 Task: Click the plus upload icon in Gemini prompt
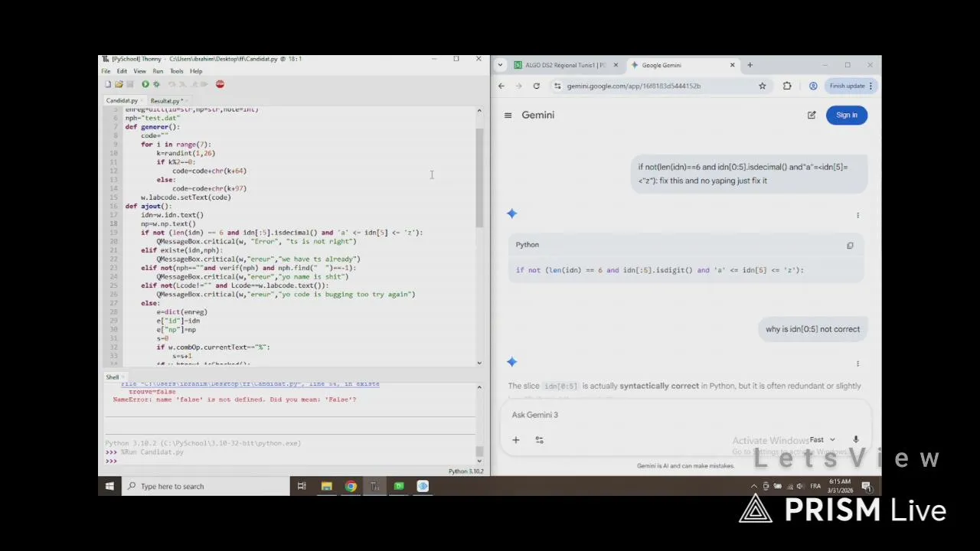516,440
